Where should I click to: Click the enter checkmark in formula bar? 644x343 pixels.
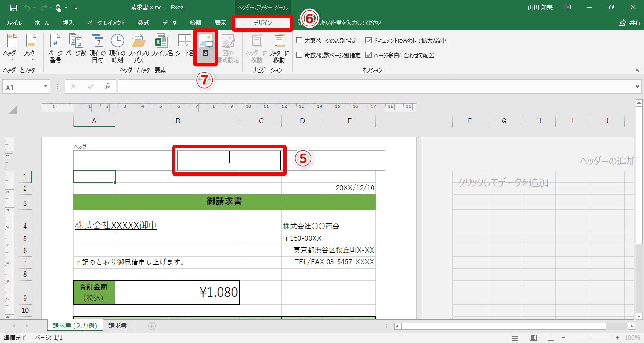(91, 87)
